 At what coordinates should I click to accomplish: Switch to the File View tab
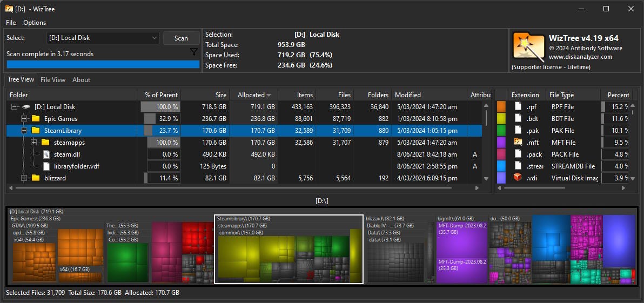click(x=53, y=79)
